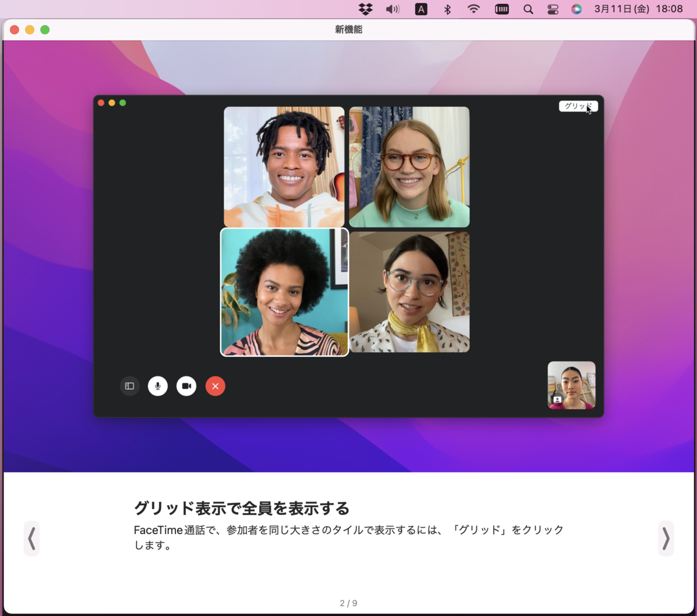Mute the microphone in the FaceTime call
Image resolution: width=697 pixels, height=616 pixels.
tap(158, 386)
